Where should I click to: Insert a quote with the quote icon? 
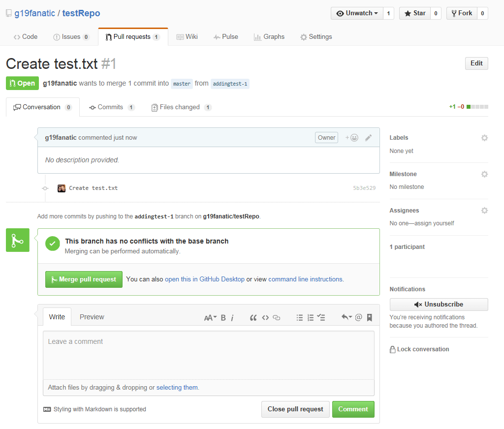(253, 318)
